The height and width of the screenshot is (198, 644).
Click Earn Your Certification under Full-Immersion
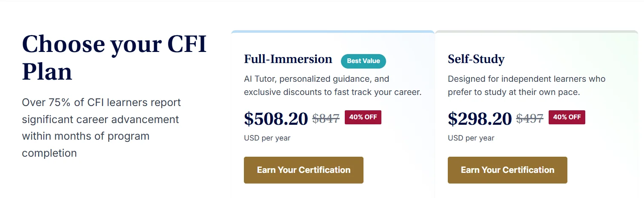coord(303,170)
